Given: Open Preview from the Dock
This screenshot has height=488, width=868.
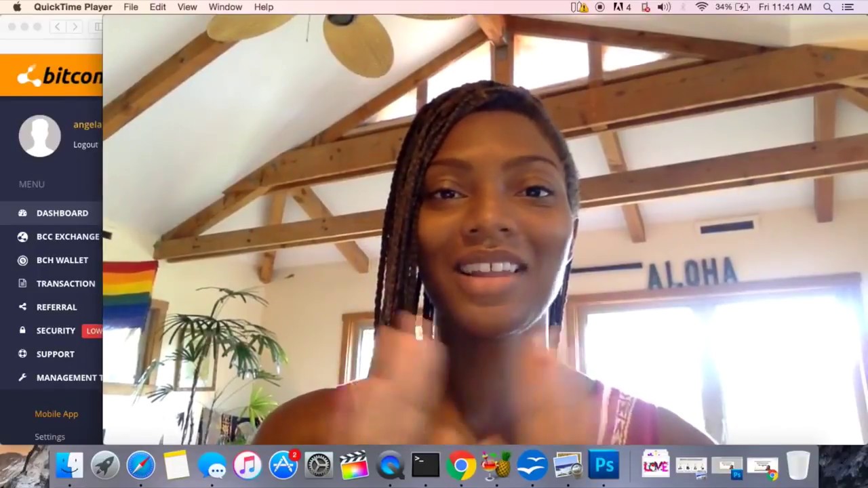Looking at the screenshot, I should pyautogui.click(x=568, y=466).
